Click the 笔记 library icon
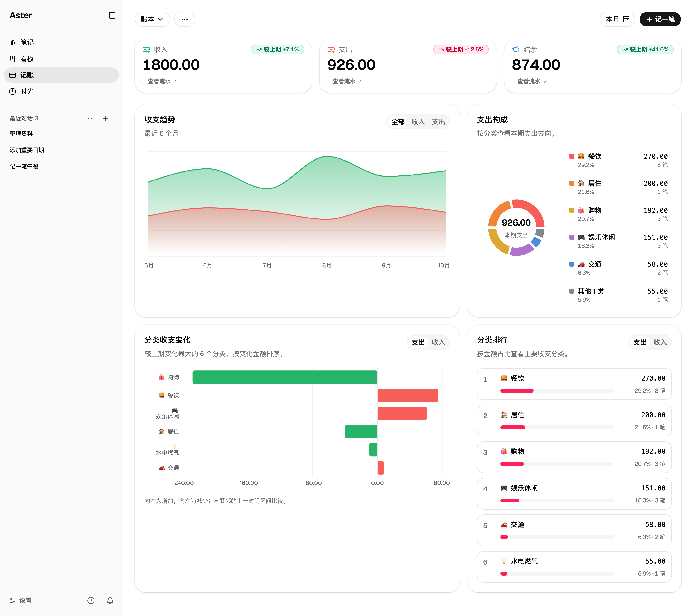The height and width of the screenshot is (616, 693). [13, 42]
